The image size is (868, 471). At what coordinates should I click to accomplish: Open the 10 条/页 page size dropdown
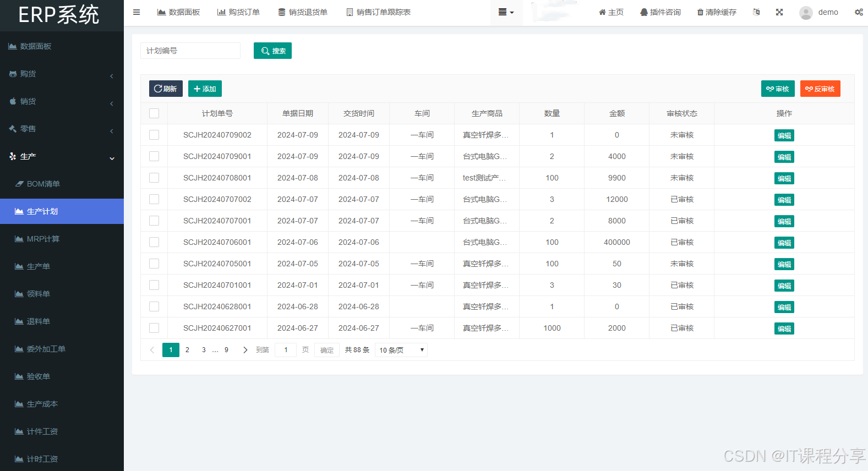[x=401, y=350]
